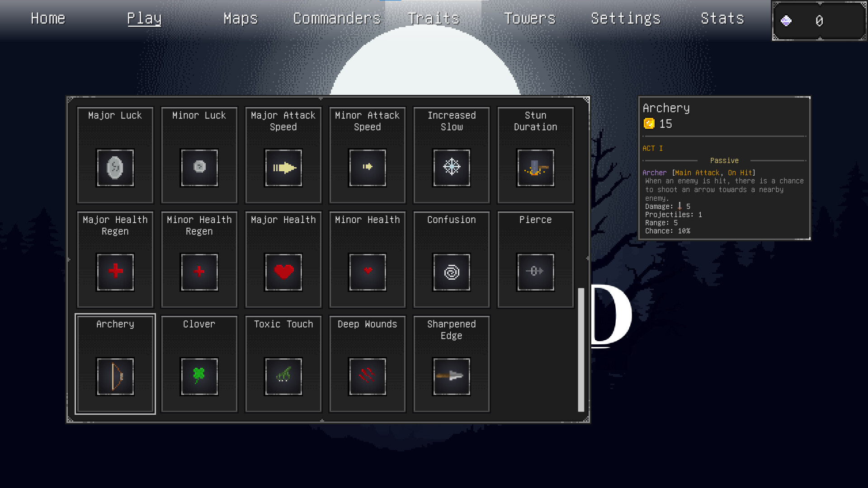The image size is (868, 488).
Task: Select the Major Health heart icon
Action: (283, 272)
